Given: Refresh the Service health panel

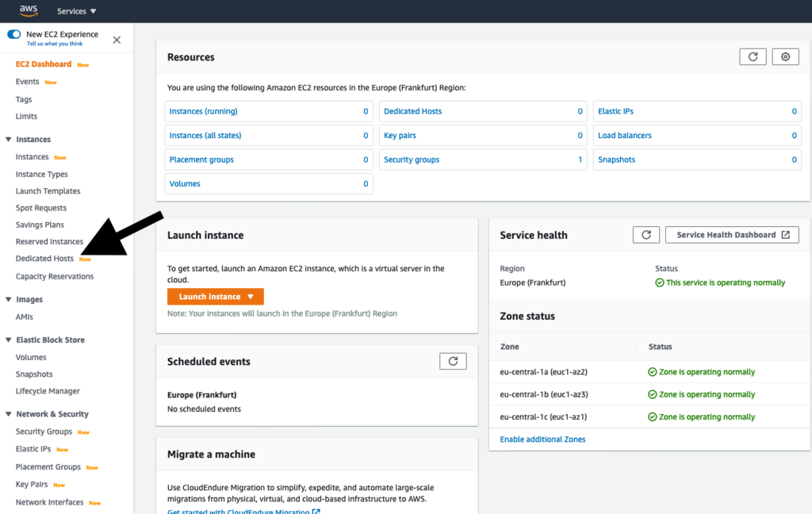Looking at the screenshot, I should [645, 235].
